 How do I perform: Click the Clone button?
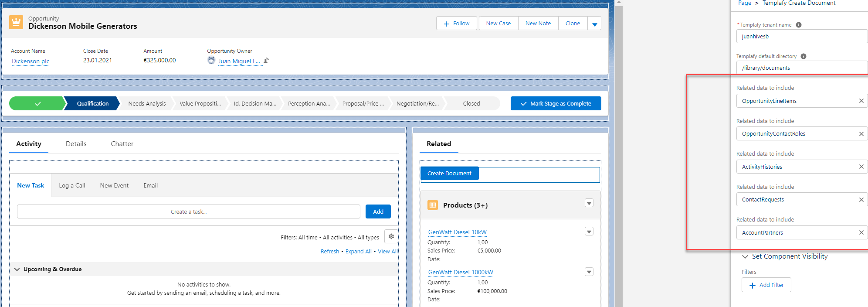point(573,24)
